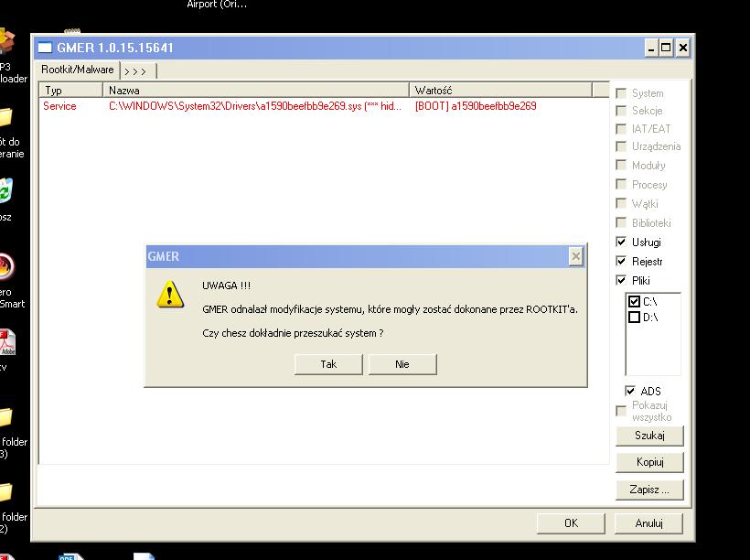Sort by Nazwa column header
The height and width of the screenshot is (560, 750).
[256, 90]
